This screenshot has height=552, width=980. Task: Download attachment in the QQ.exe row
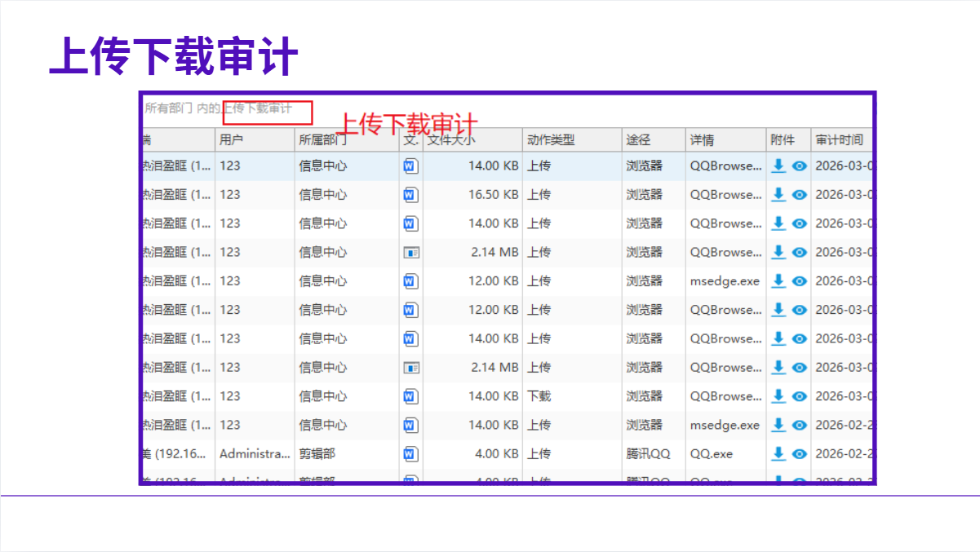[778, 453]
